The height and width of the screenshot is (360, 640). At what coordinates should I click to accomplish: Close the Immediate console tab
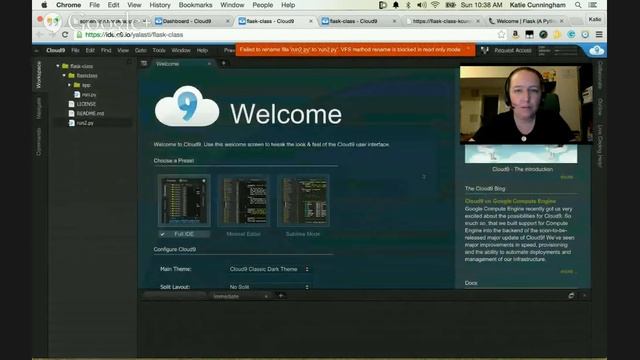[266, 296]
